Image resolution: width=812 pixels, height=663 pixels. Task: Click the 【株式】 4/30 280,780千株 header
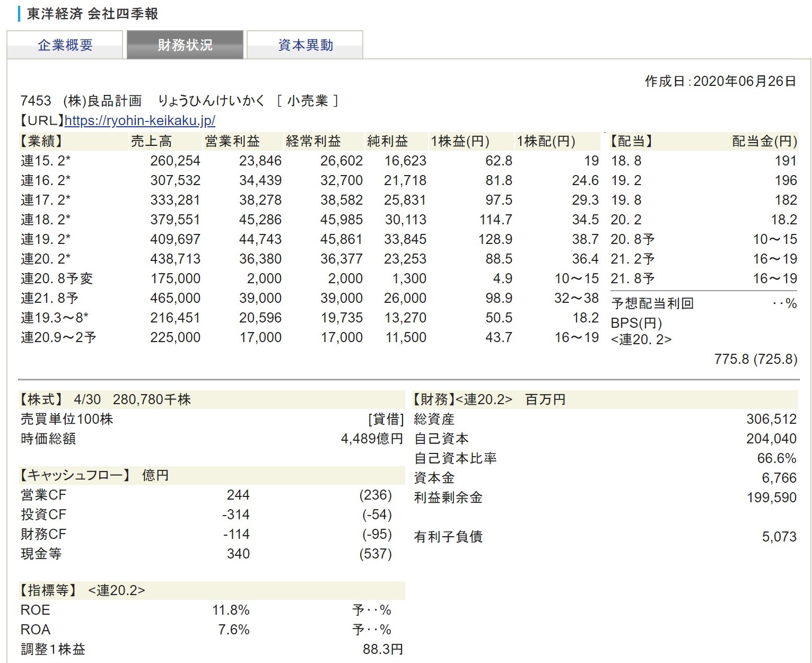coord(106,399)
